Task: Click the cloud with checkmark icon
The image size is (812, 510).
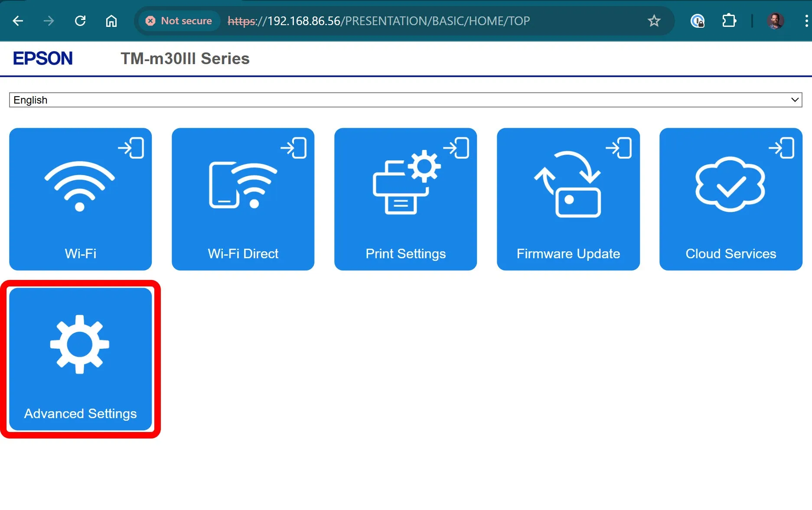Action: [730, 184]
